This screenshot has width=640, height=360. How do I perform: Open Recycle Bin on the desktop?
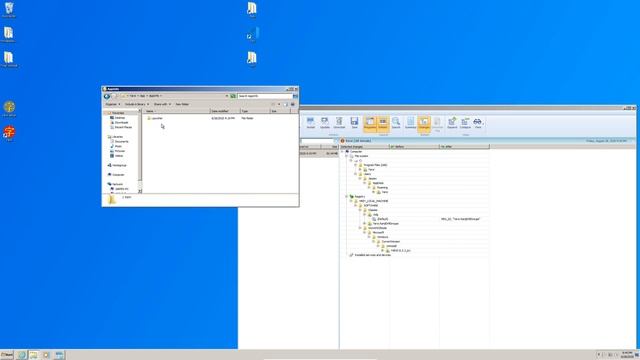[9, 9]
